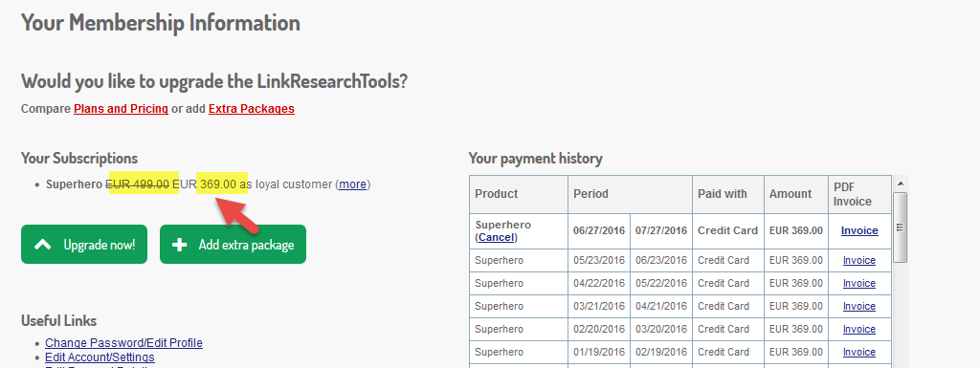Select the Product column header
Viewport: 980px width, 368px height.
click(x=519, y=194)
